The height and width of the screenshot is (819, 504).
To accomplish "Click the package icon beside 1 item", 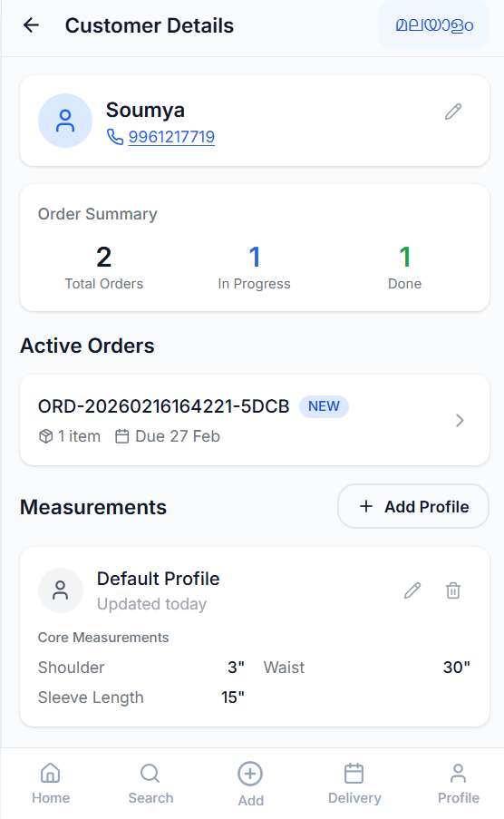I will pyautogui.click(x=46, y=436).
